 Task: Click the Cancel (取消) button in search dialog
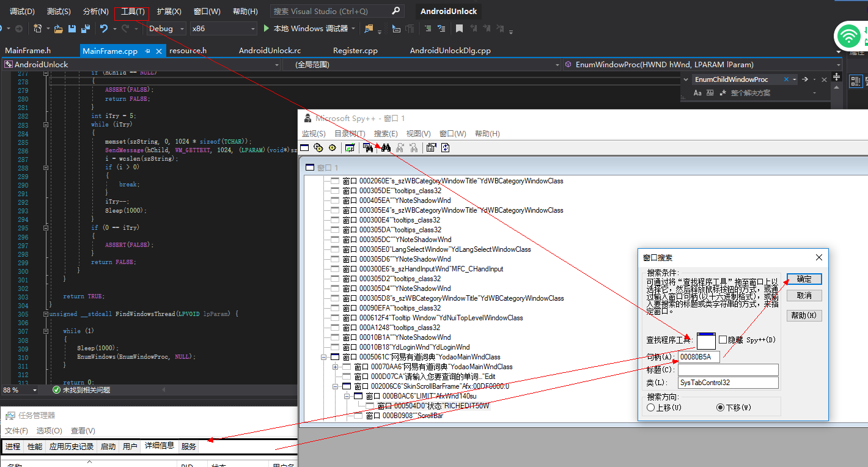coord(804,295)
